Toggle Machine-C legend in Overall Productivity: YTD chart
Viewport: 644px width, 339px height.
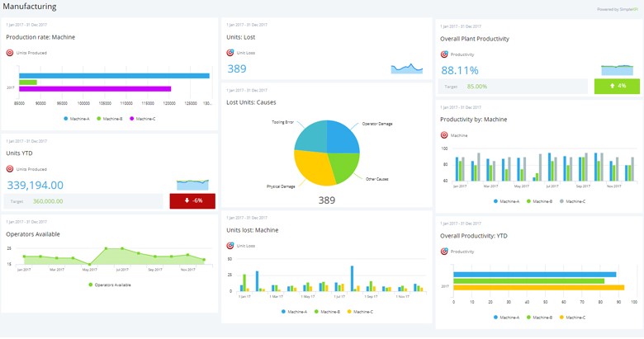click(572, 318)
